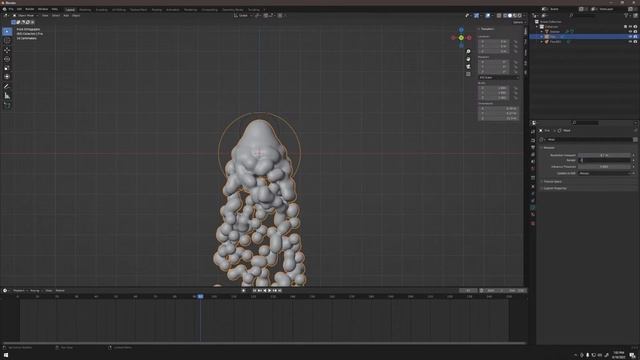This screenshot has height=360, width=640.
Task: Click the pan view hand gizmo
Action: 468,59
